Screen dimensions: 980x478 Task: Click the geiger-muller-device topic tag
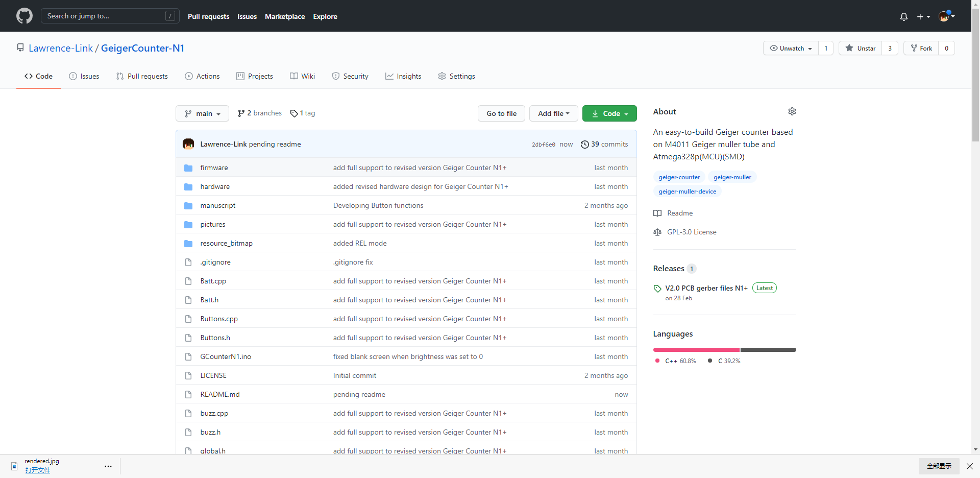[687, 192]
